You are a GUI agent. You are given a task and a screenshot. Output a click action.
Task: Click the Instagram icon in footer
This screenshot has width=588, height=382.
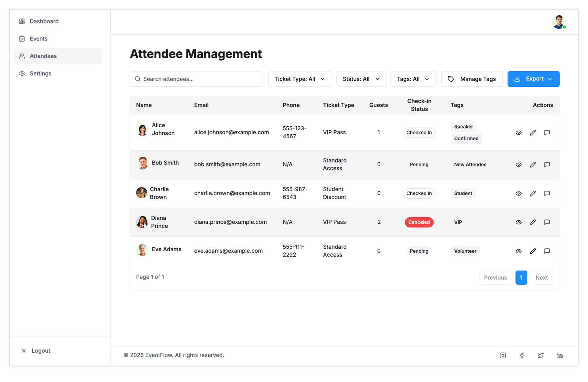503,355
